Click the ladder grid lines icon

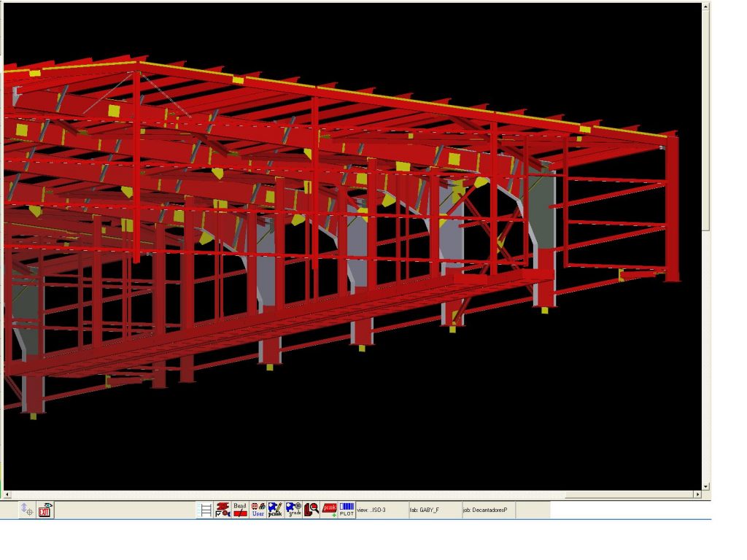tap(206, 510)
